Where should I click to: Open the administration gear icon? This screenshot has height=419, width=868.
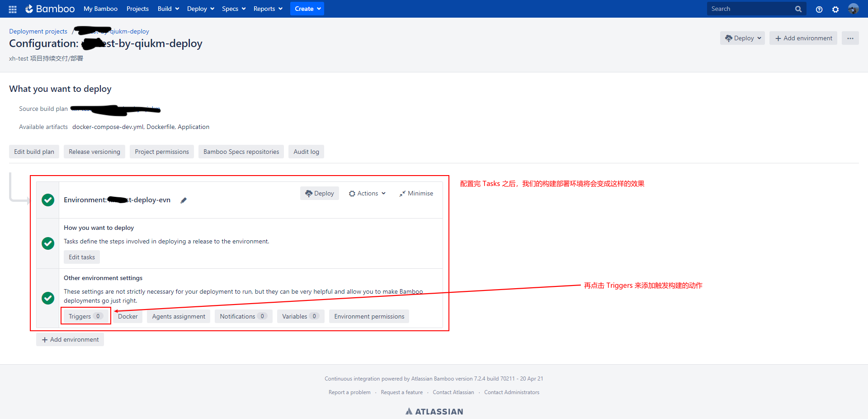click(x=835, y=9)
